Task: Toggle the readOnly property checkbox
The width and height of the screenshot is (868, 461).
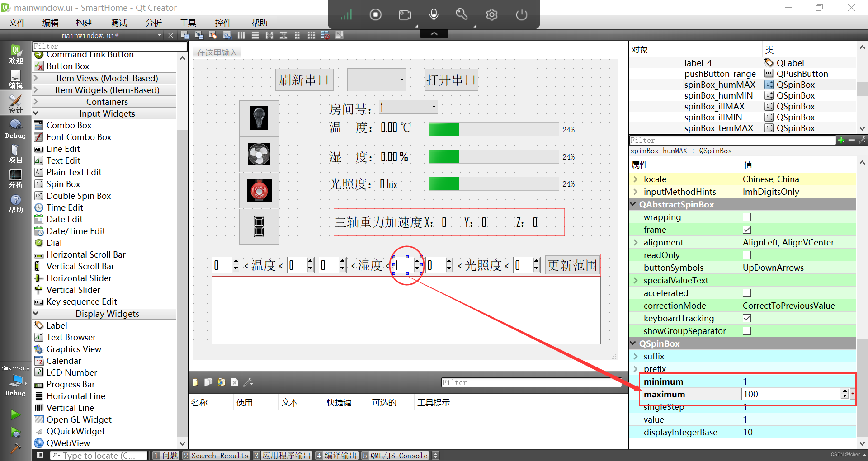Action: point(747,255)
